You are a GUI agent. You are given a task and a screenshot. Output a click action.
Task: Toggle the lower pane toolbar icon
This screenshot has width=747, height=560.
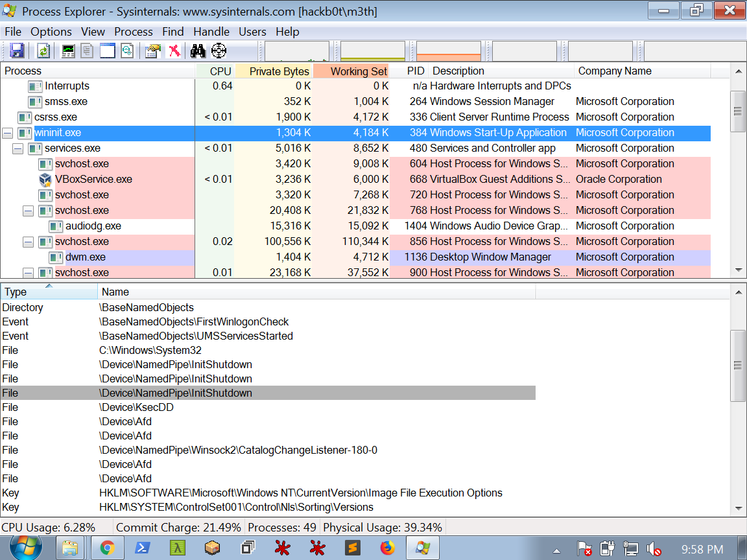pyautogui.click(x=107, y=51)
